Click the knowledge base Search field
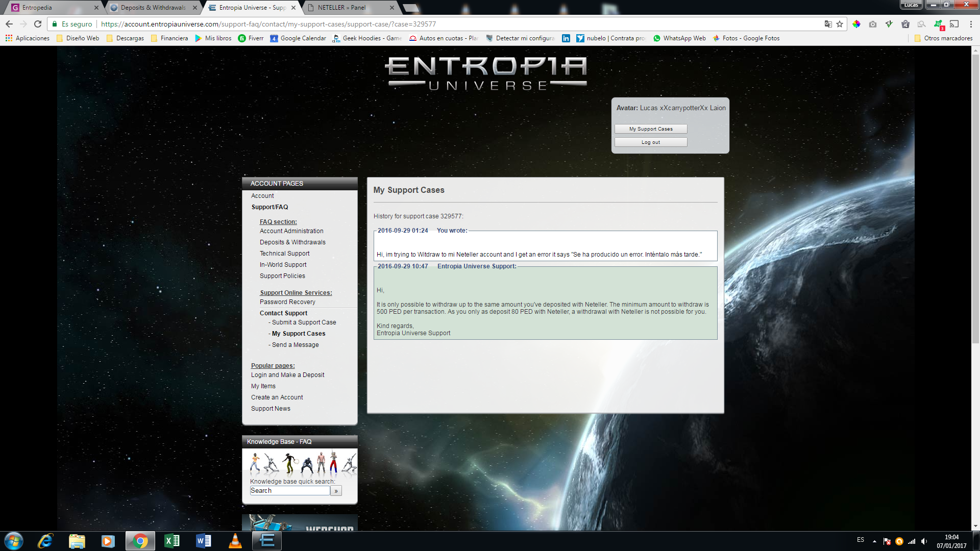This screenshot has width=980, height=551. point(289,491)
